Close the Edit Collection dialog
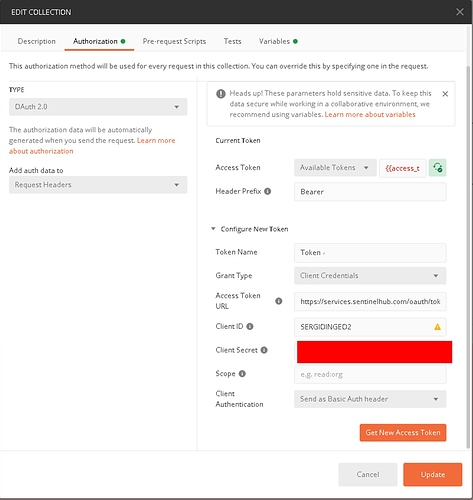This screenshot has height=500, width=473. click(460, 12)
